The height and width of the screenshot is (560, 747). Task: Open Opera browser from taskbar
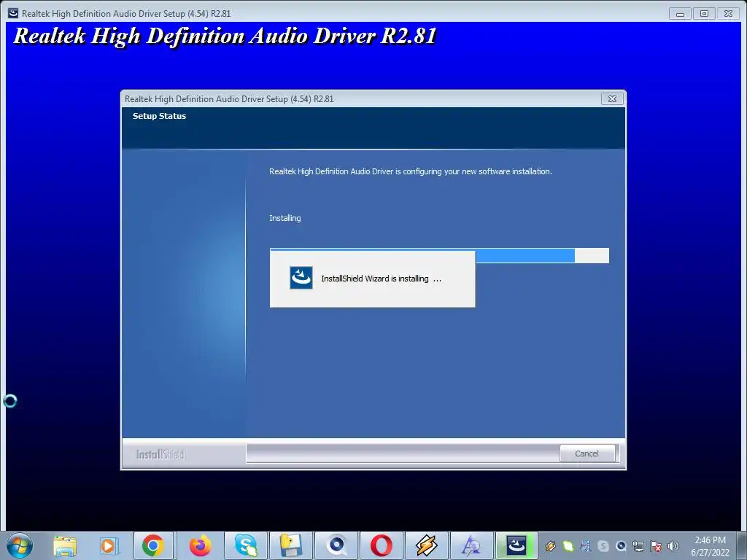click(382, 545)
